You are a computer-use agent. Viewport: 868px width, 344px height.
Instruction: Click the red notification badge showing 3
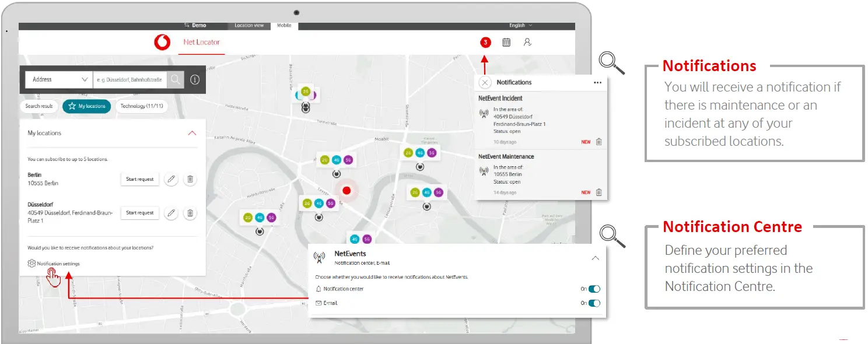pos(485,43)
